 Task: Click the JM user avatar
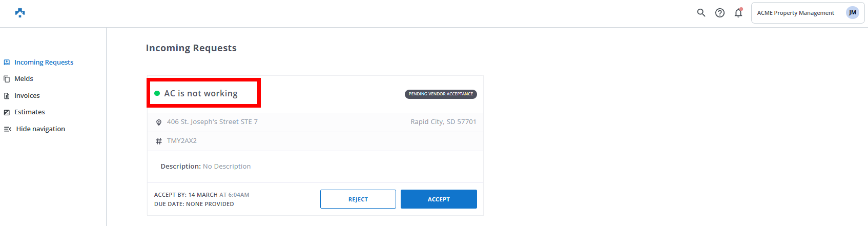[852, 13]
